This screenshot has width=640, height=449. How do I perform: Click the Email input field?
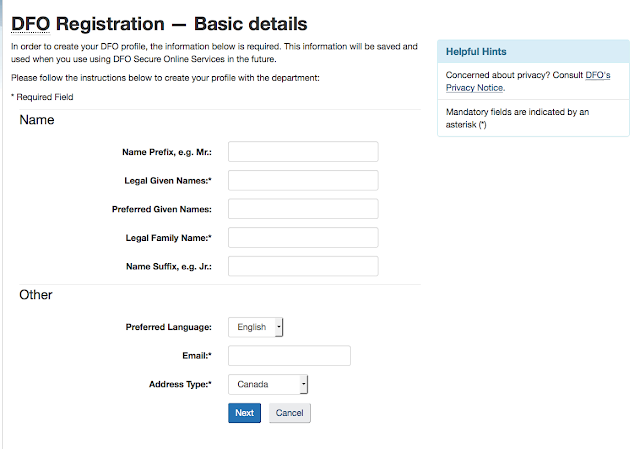pos(289,356)
